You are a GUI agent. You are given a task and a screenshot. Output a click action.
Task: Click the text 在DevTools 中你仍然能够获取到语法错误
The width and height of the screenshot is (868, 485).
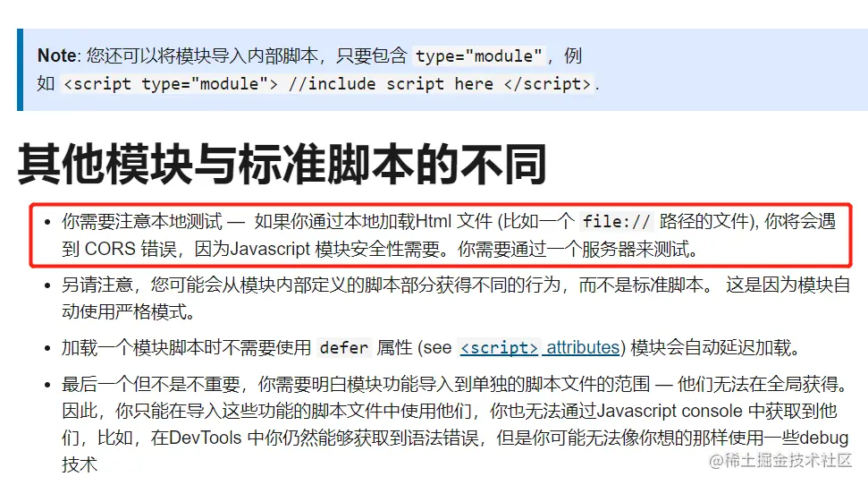coord(315,438)
